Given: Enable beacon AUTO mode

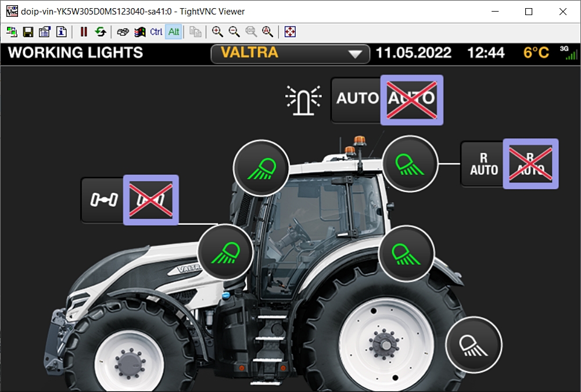Looking at the screenshot, I should click(x=357, y=99).
